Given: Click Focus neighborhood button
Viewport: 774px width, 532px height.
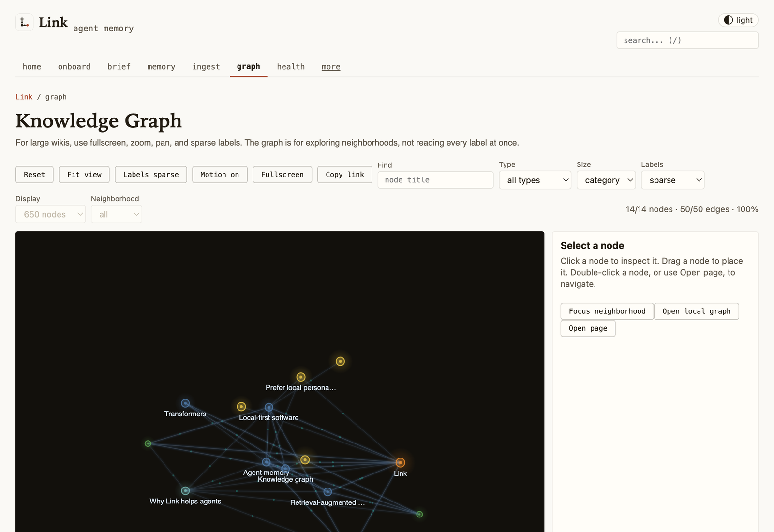Looking at the screenshot, I should [607, 311].
